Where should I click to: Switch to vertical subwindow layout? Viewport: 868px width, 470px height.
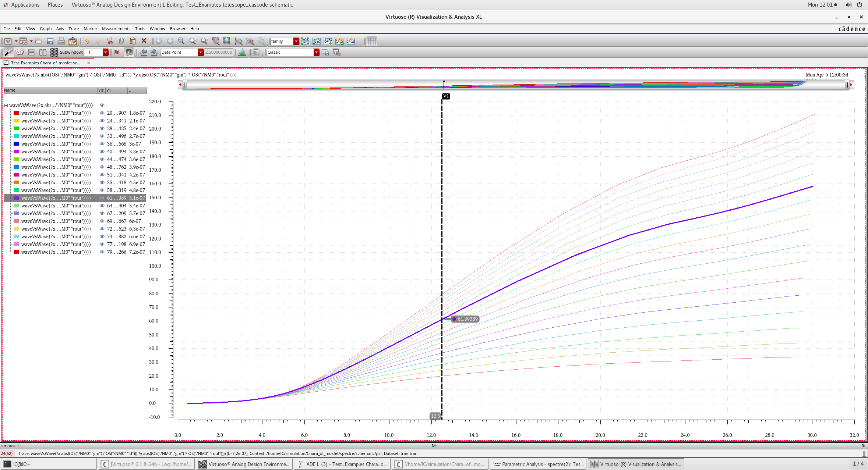click(x=43, y=52)
